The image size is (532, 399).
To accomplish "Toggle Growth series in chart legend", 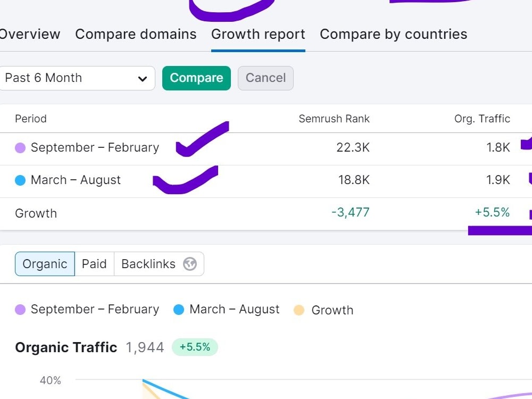I will [x=323, y=310].
